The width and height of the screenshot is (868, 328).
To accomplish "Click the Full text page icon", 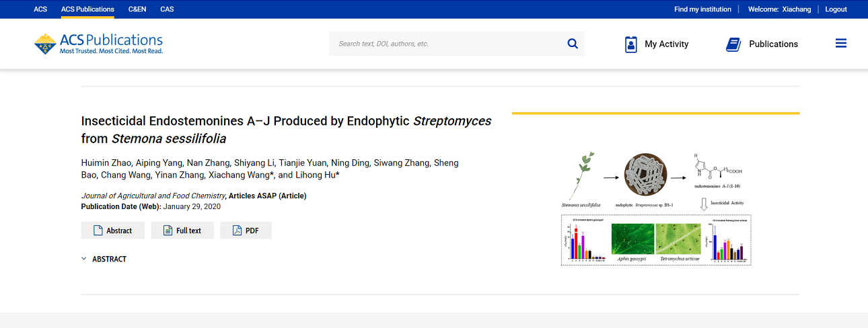I will point(168,231).
